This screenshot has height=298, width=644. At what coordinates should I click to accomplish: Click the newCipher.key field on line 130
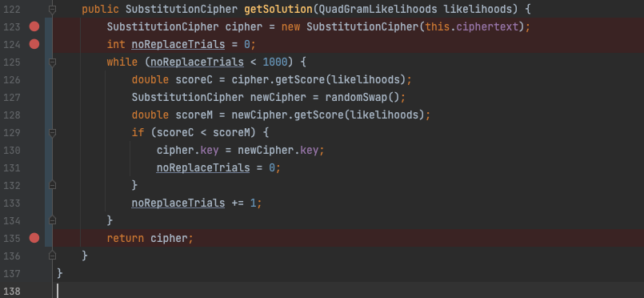pyautogui.click(x=278, y=151)
